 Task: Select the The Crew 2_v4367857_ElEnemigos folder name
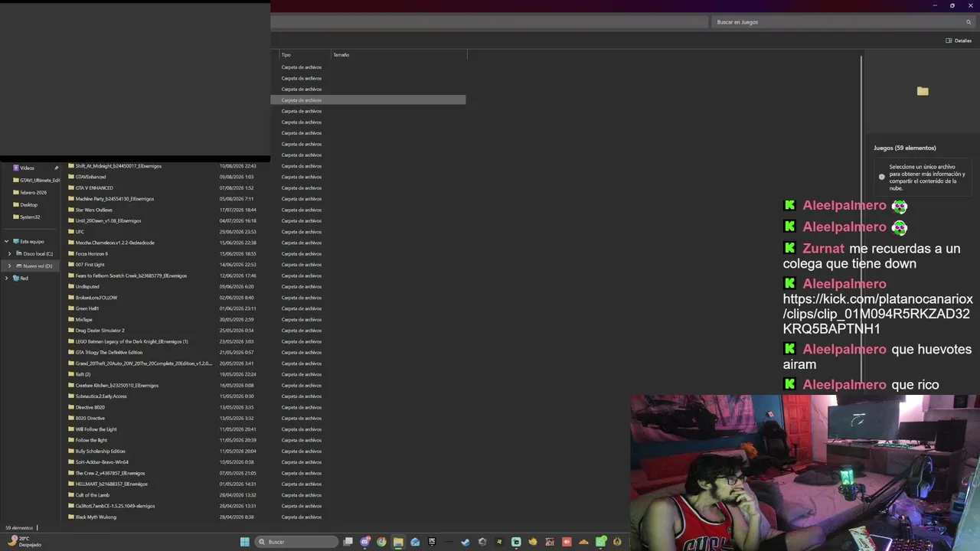point(110,473)
